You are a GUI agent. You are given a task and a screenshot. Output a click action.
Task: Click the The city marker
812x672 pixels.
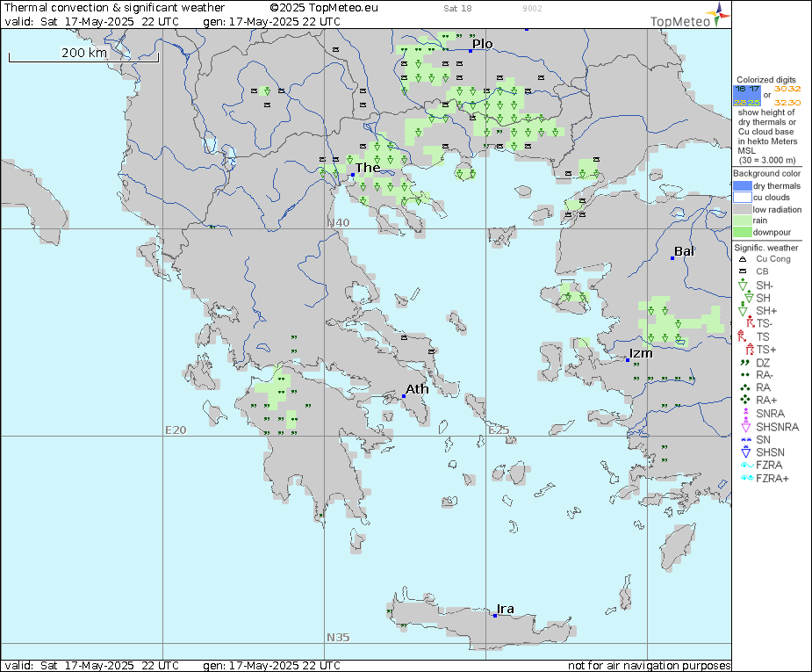(x=353, y=175)
